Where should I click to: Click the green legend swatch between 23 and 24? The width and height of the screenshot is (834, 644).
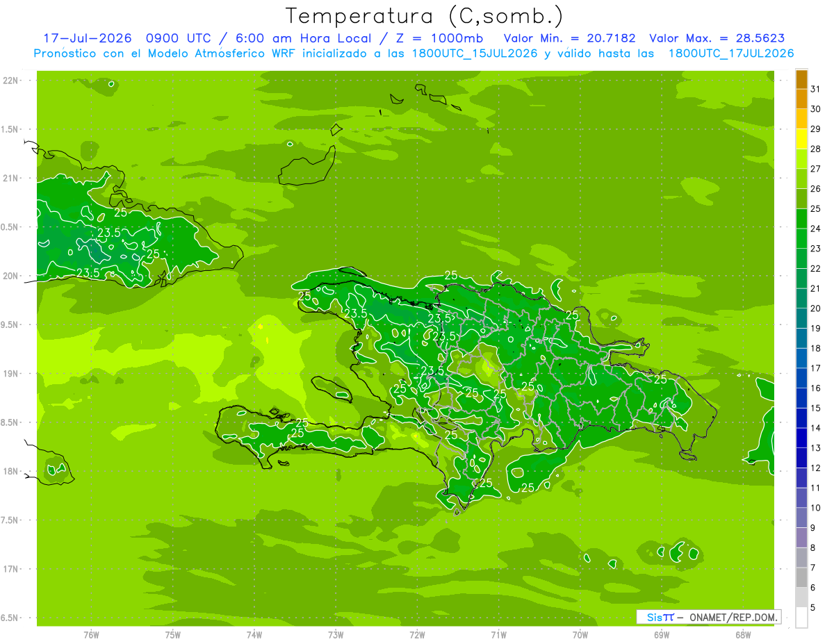pyautogui.click(x=801, y=238)
